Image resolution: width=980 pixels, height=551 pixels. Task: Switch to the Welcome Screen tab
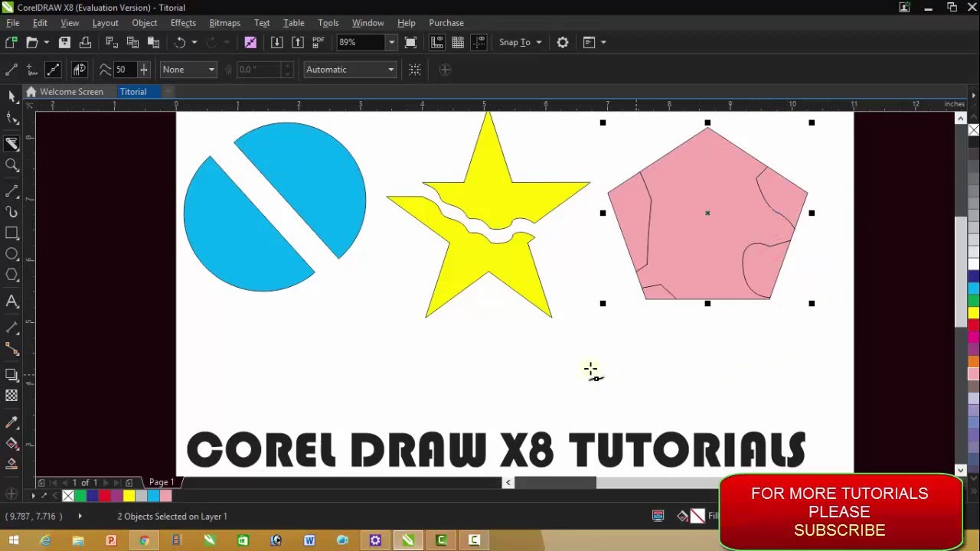[x=71, y=92]
